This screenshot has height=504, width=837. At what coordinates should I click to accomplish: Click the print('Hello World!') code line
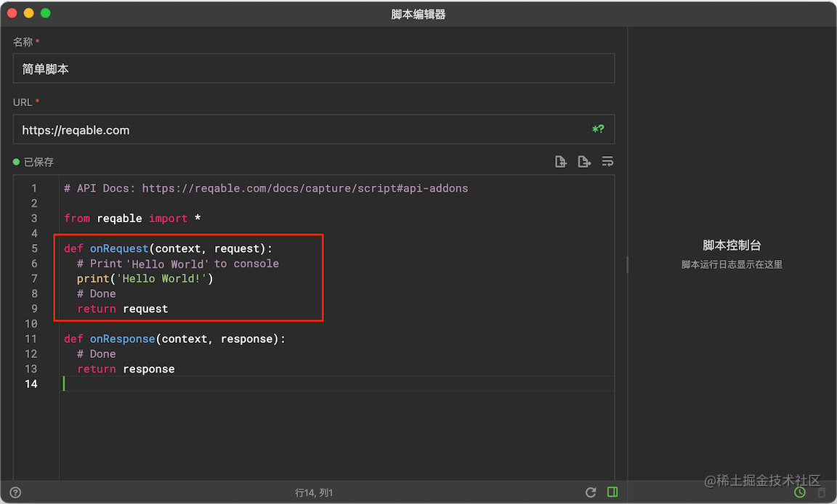coord(145,278)
